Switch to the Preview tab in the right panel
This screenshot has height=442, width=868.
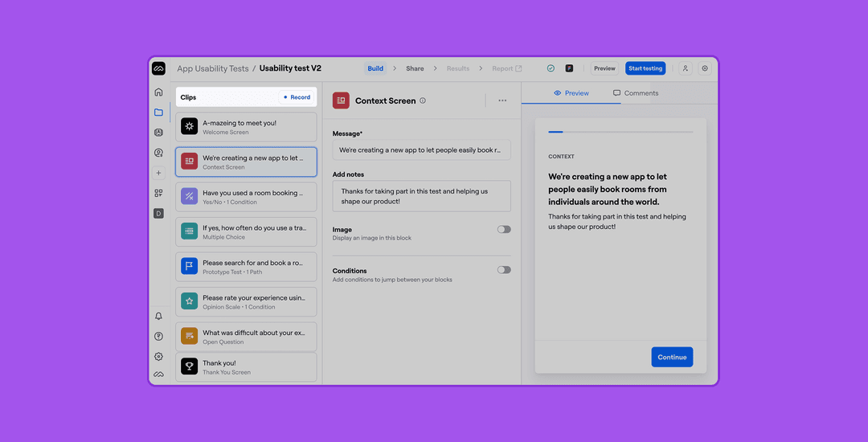pyautogui.click(x=571, y=93)
